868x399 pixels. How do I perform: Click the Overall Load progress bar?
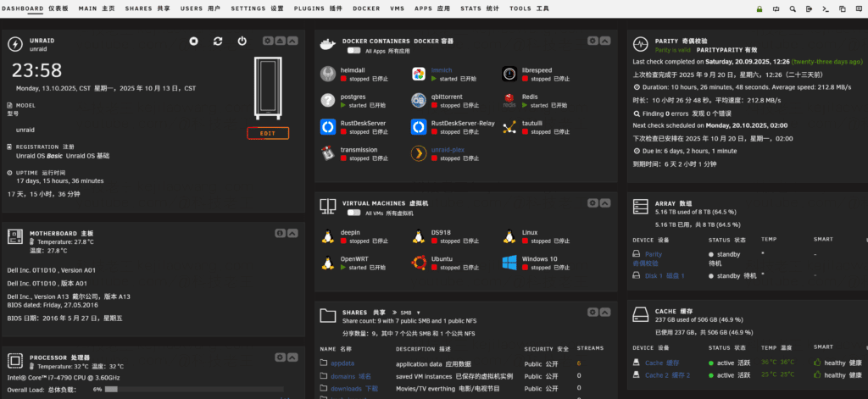coord(194,390)
